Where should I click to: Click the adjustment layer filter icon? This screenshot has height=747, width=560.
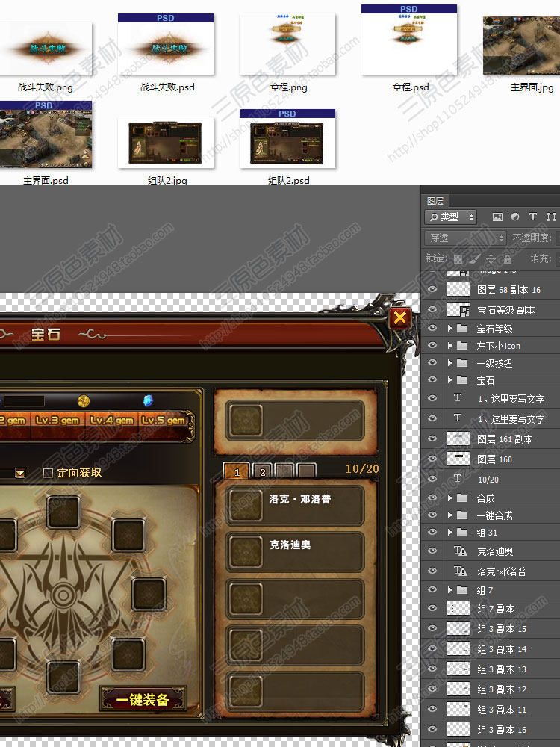coord(515,217)
